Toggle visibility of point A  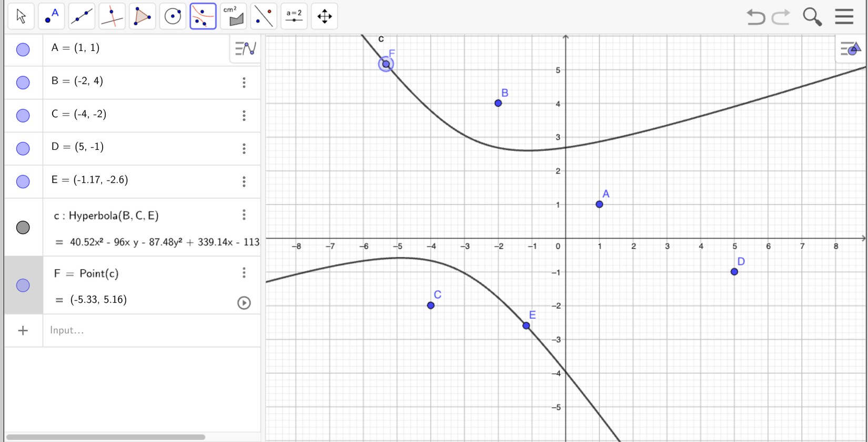23,49
